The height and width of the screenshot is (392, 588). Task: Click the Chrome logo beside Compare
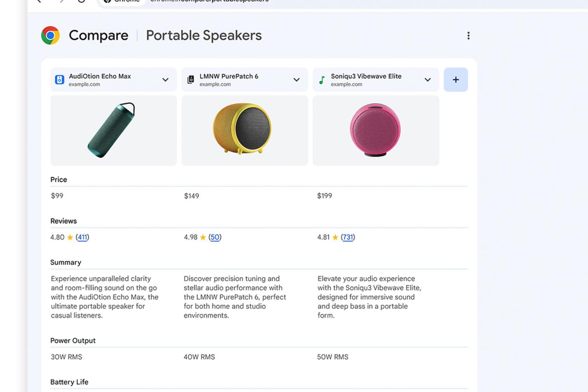click(x=51, y=35)
